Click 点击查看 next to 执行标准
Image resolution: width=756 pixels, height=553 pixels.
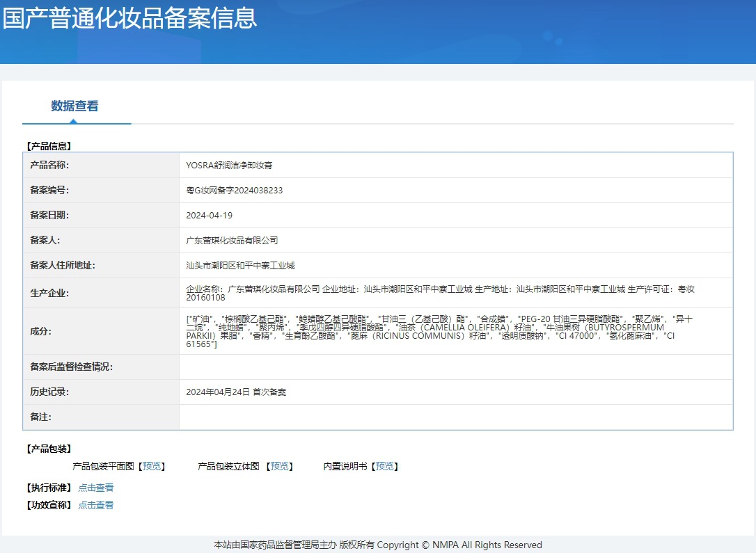click(x=96, y=488)
